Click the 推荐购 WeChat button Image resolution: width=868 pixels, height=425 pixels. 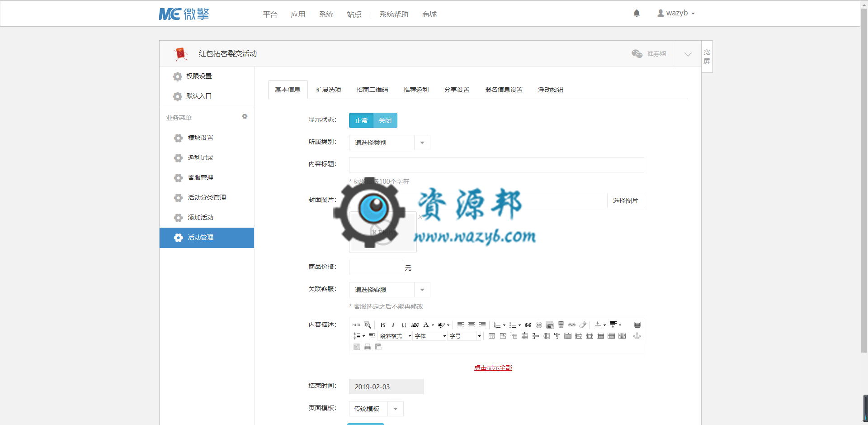(649, 53)
